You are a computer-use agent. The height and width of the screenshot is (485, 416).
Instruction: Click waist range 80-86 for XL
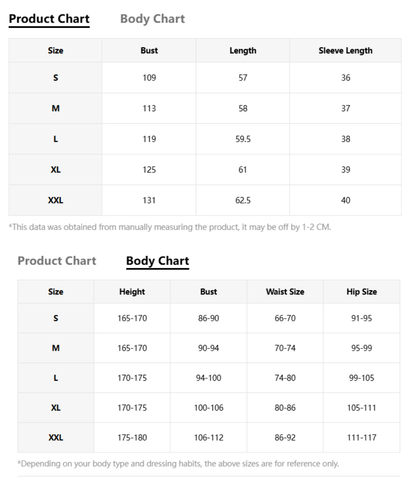[x=285, y=408]
